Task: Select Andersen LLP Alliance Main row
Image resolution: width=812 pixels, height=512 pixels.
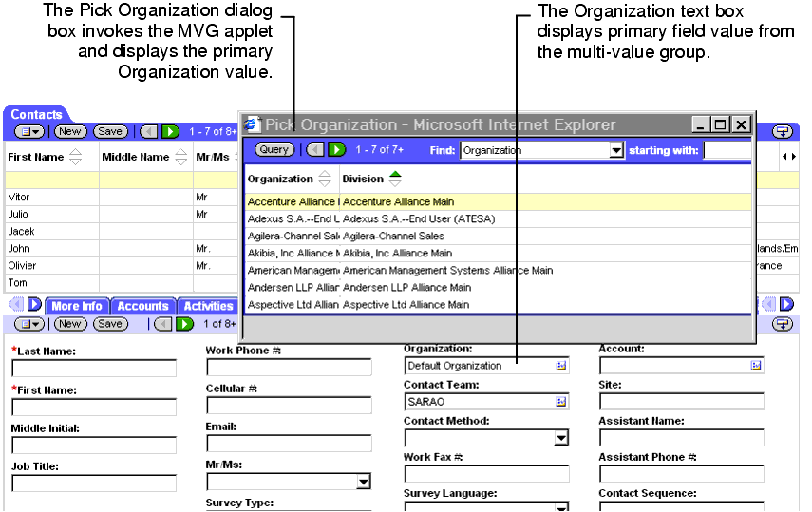Action: [x=498, y=287]
